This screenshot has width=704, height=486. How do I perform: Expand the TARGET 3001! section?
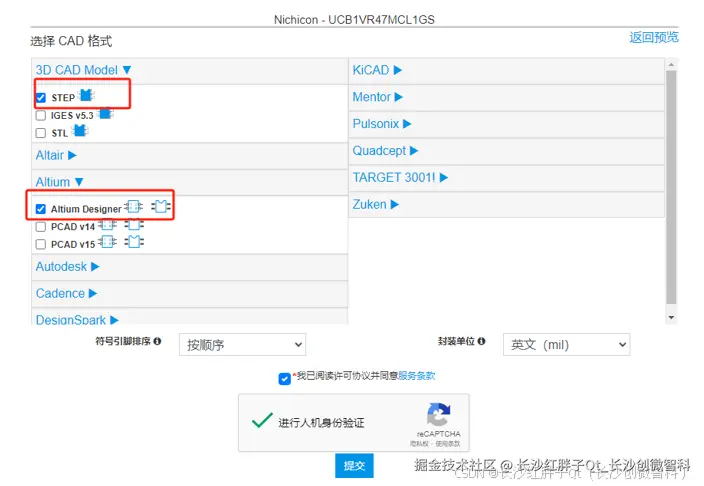coord(400,178)
